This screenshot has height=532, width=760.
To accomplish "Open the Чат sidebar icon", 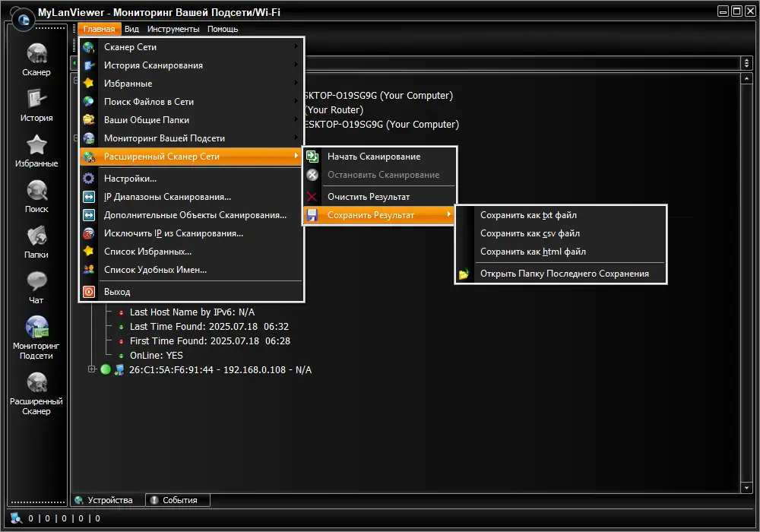I will 36,281.
